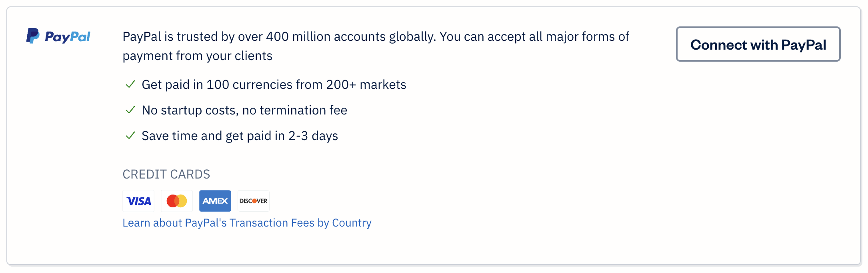This screenshot has width=868, height=273.
Task: Click the highlighted AMEX card icon
Action: (215, 201)
